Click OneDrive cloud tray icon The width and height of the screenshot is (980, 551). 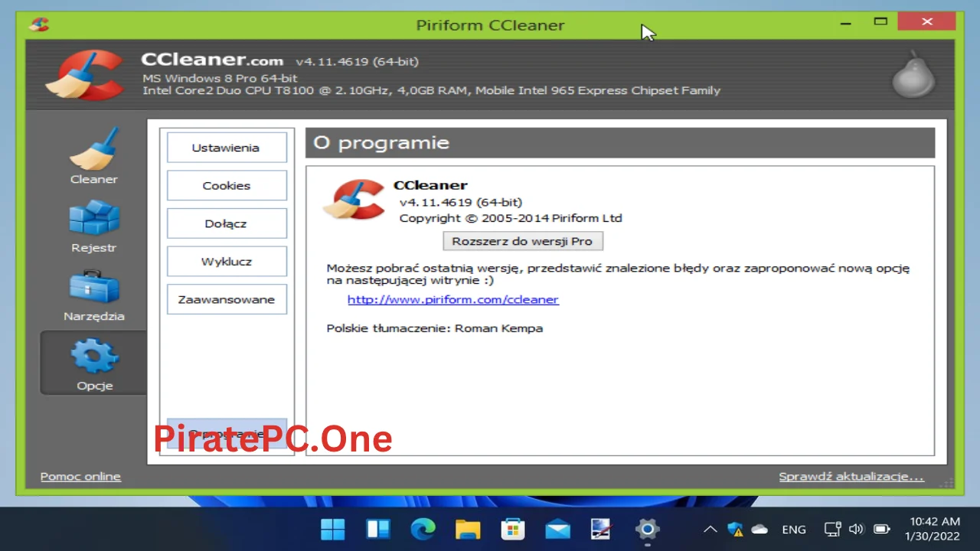[x=759, y=529]
